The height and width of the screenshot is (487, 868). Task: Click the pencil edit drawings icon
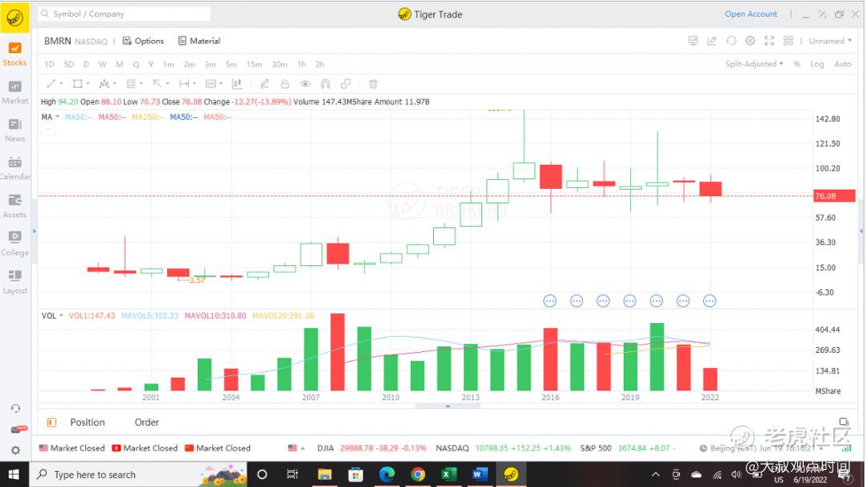264,84
